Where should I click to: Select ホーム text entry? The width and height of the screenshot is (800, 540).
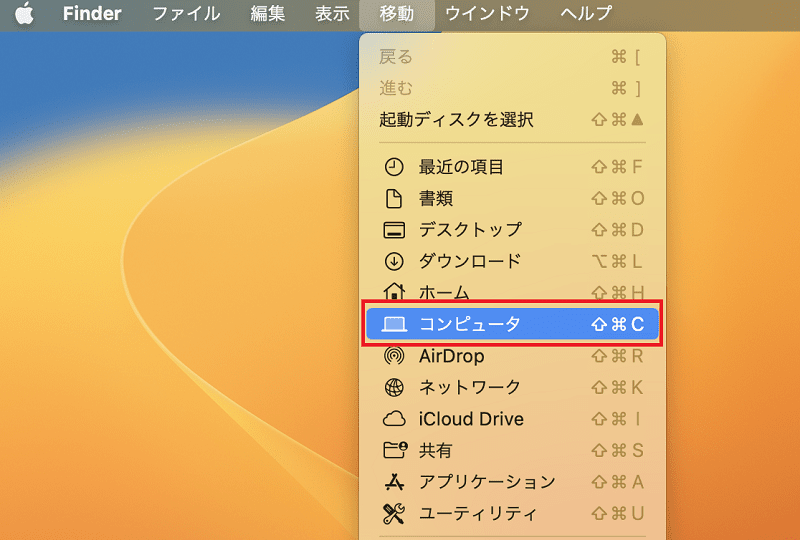[x=444, y=292]
